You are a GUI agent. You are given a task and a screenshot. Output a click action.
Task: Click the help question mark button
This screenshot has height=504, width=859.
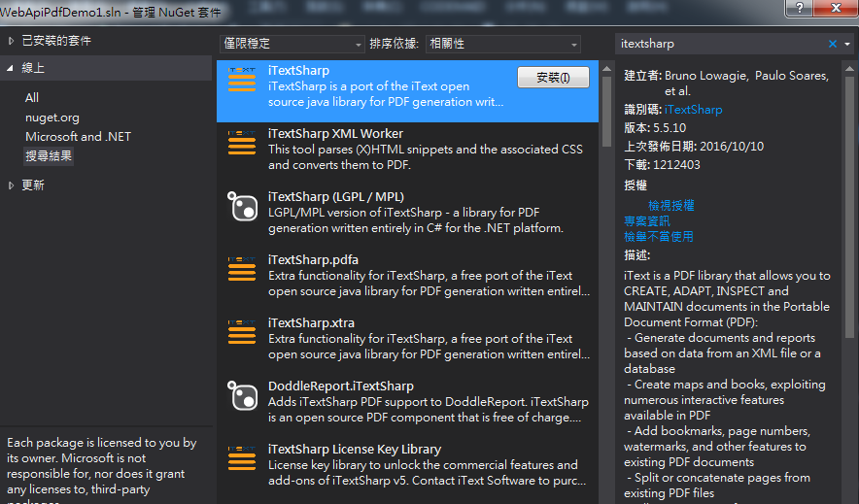tap(800, 8)
